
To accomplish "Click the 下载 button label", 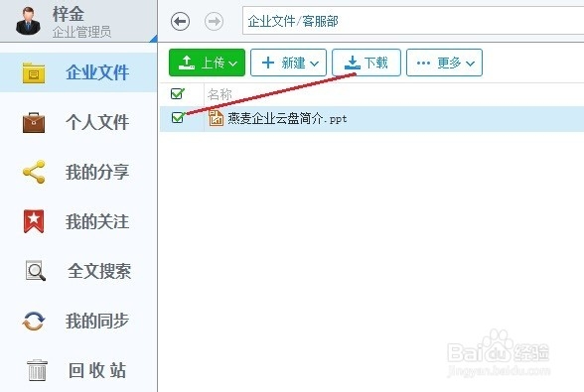I will point(375,63).
